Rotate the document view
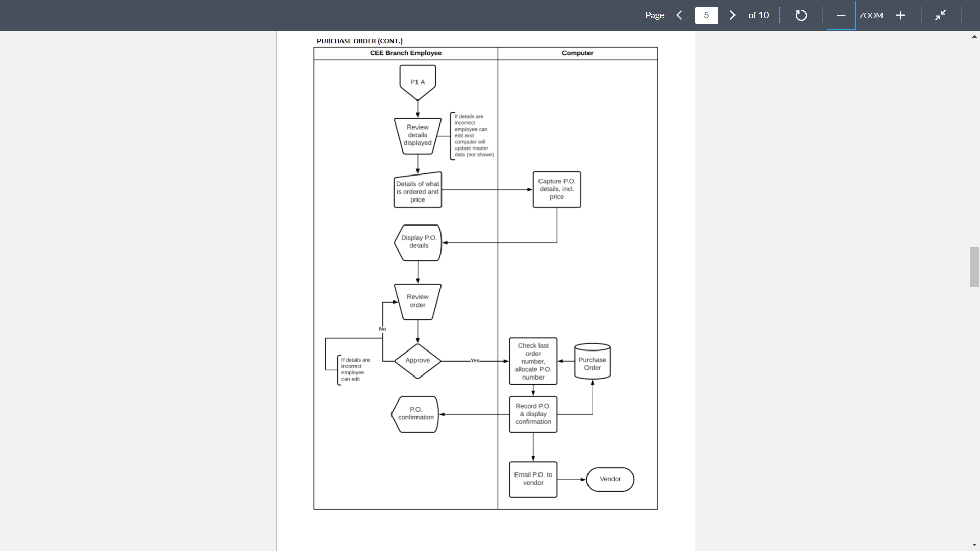Screen dimensions: 980x551 800,15
